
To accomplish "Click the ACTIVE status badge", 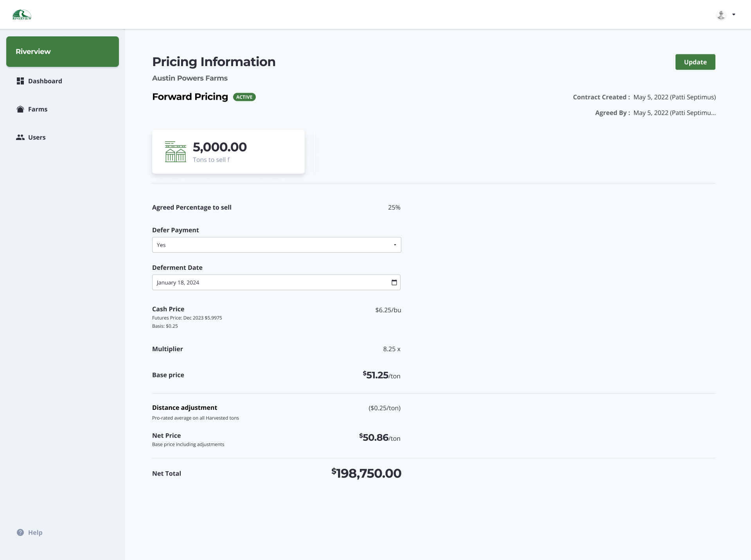I will [x=244, y=97].
